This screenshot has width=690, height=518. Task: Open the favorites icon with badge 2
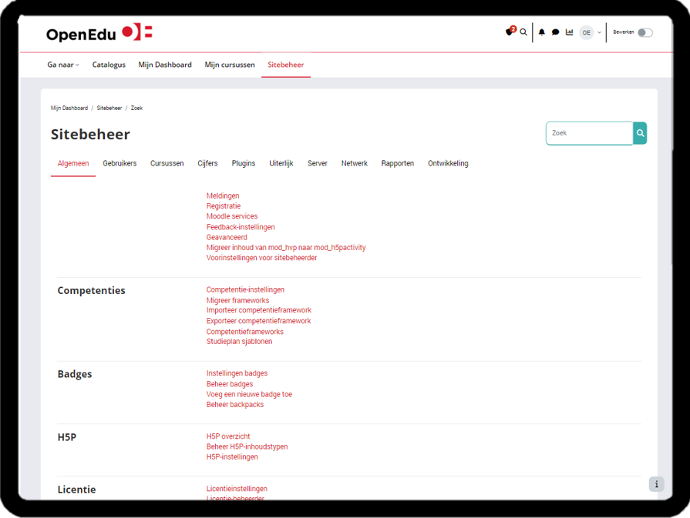[510, 32]
